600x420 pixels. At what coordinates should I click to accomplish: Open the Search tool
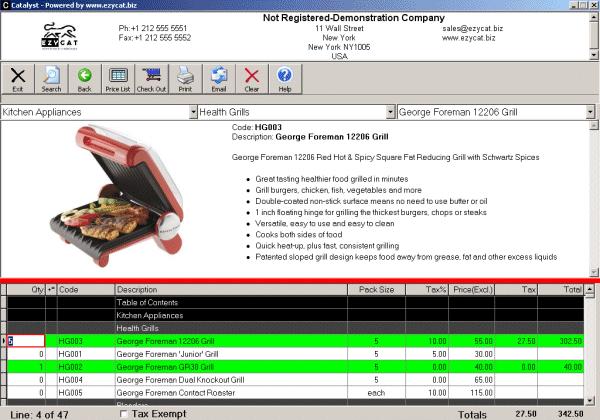coord(51,79)
